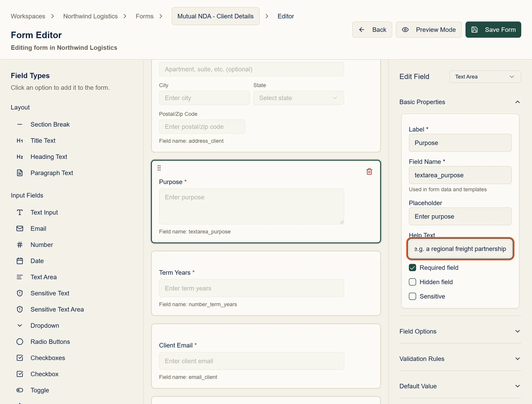Click the Text Input T icon

20,212
